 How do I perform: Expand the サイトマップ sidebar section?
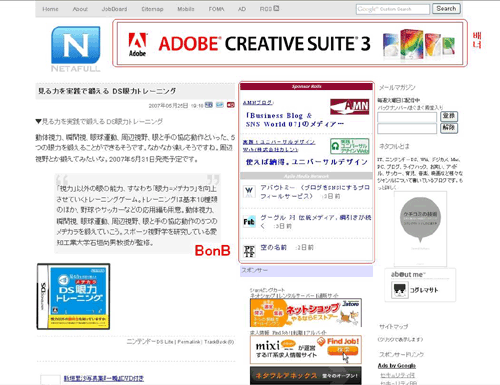[394, 327]
